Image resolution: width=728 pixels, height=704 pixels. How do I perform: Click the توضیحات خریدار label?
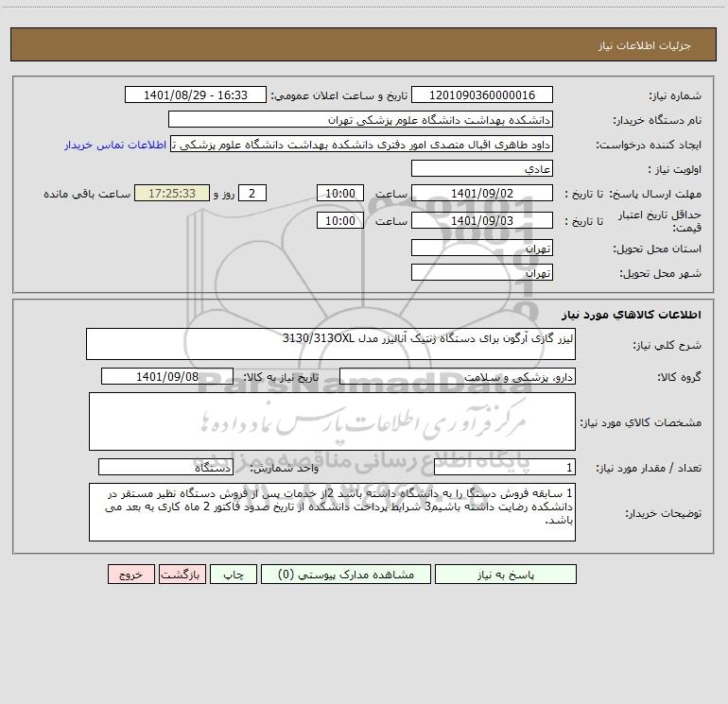coord(664,514)
